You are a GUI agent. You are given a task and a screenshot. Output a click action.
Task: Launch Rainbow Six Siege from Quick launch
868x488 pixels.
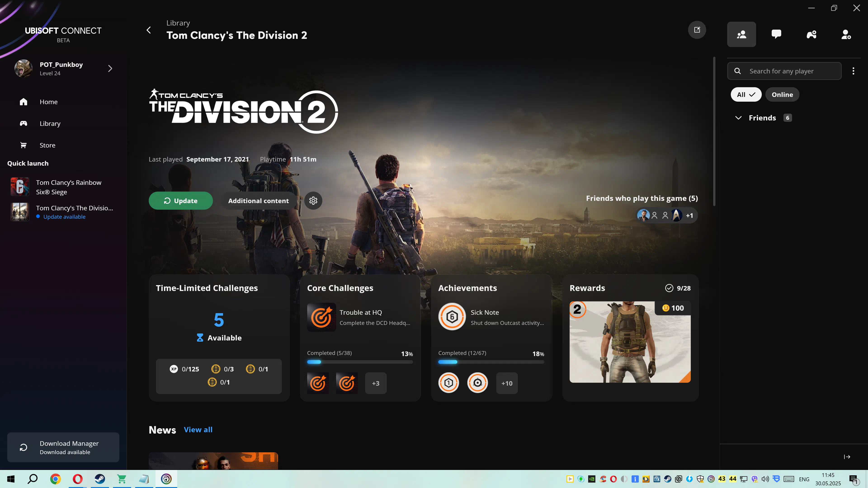pos(63,187)
